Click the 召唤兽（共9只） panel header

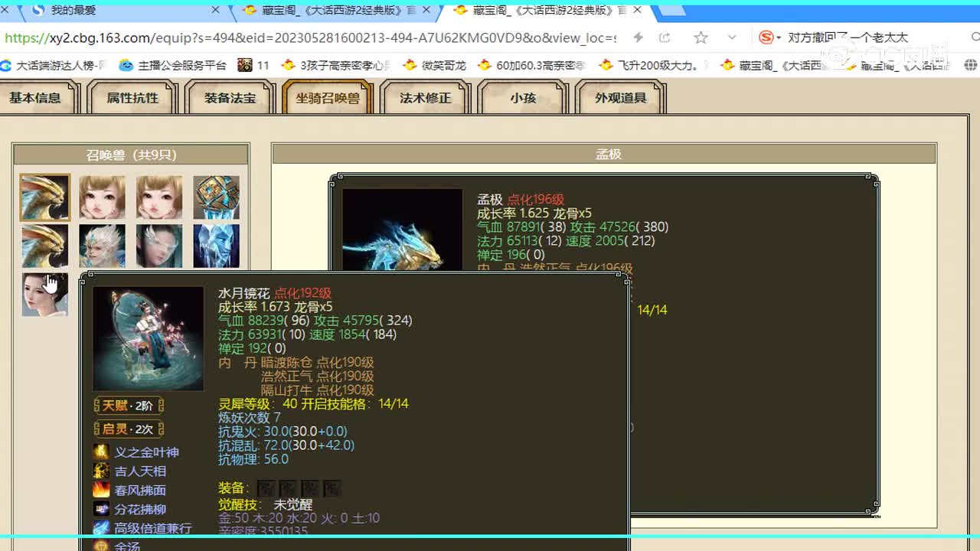point(131,155)
